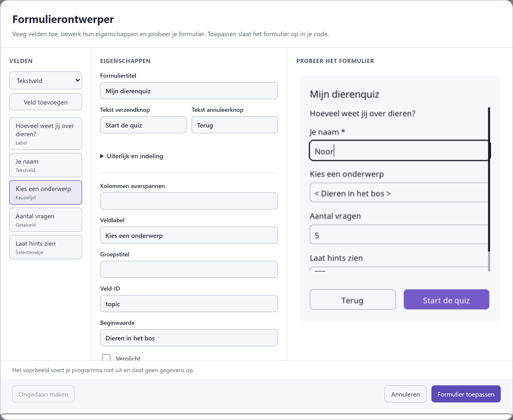This screenshot has width=513, height=420.
Task: Click the Formulier toepassen button
Action: pos(466,394)
